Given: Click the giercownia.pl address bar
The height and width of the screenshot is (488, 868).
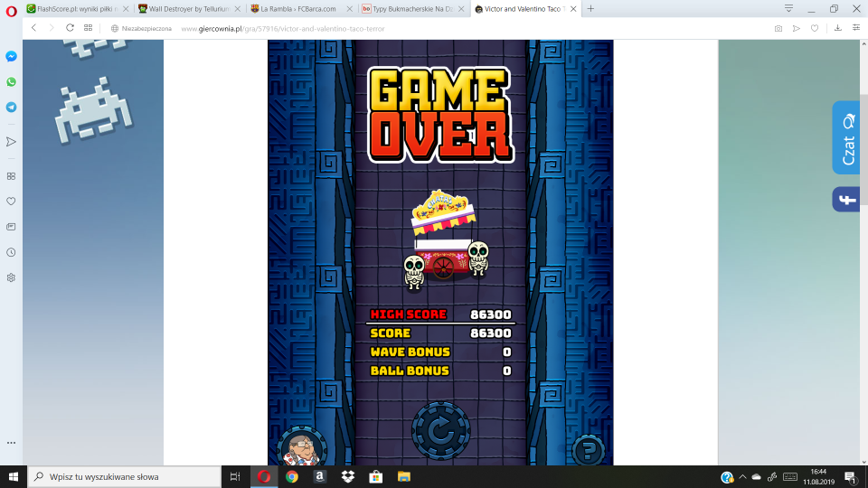Looking at the screenshot, I should [x=452, y=28].
